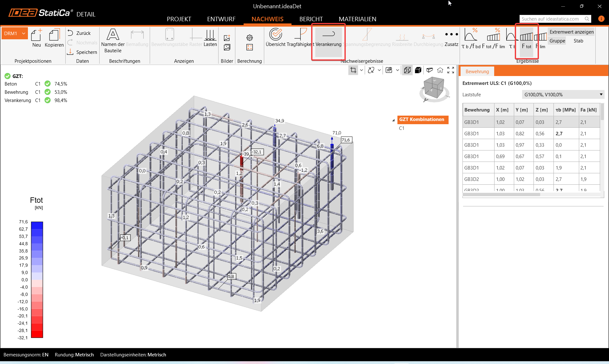The height and width of the screenshot is (364, 609).
Task: Switch to the MATERIALIEN tab
Action: pos(357,19)
